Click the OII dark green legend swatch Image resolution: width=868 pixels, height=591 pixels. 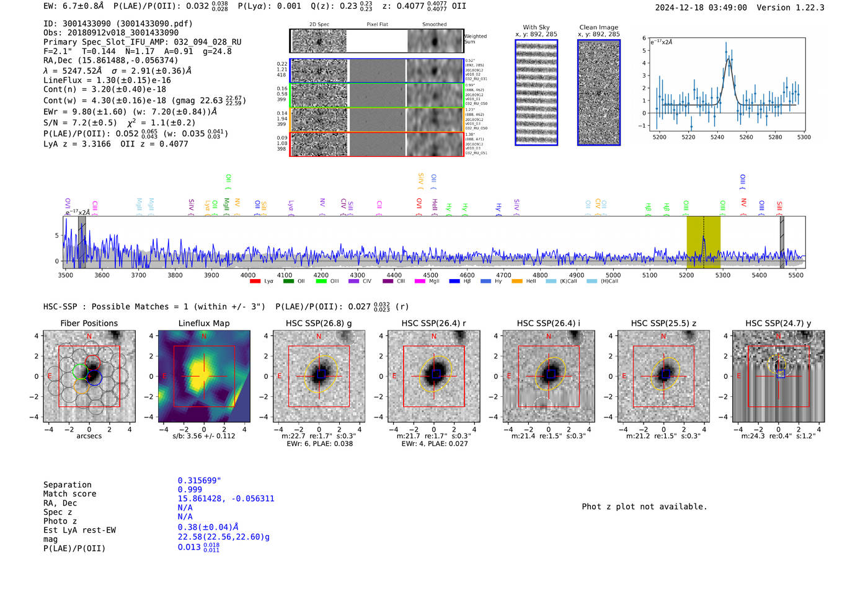[288, 282]
